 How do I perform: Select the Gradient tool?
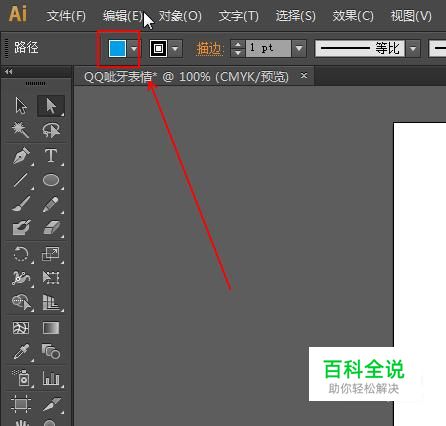(x=51, y=328)
